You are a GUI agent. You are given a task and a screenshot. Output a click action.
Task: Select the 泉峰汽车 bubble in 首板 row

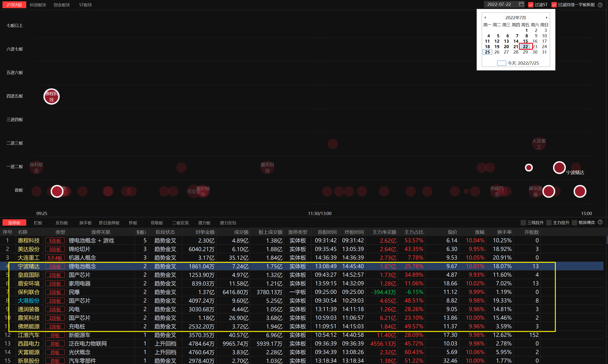(x=497, y=191)
